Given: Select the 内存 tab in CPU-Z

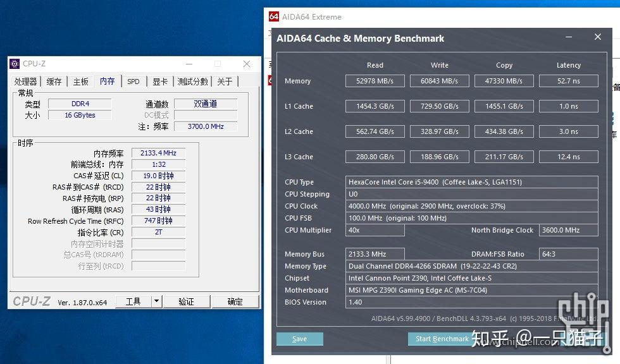Looking at the screenshot, I should [x=107, y=81].
